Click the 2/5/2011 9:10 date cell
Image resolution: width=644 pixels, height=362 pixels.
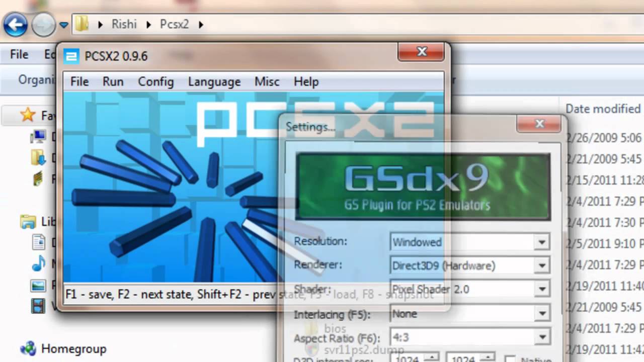[x=605, y=244]
